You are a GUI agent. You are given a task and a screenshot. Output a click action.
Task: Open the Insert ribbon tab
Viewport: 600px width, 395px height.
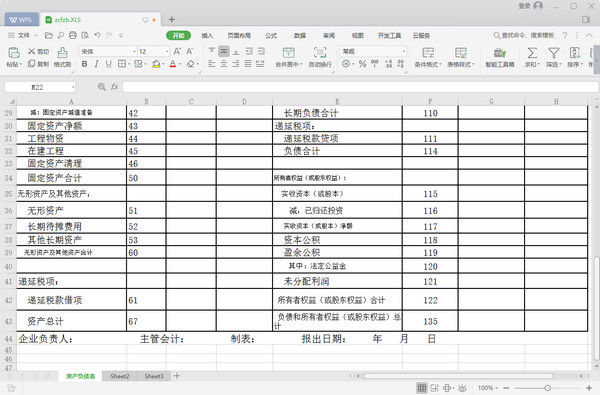point(207,36)
